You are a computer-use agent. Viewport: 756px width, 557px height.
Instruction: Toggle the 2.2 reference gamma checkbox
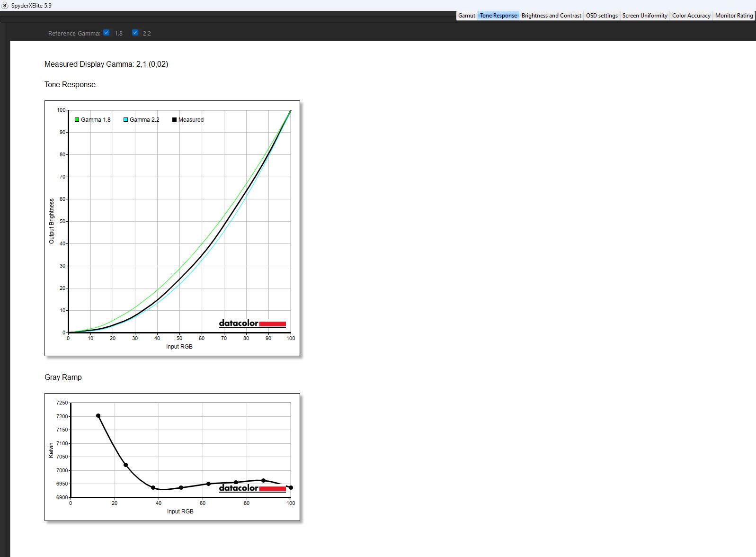pyautogui.click(x=135, y=33)
